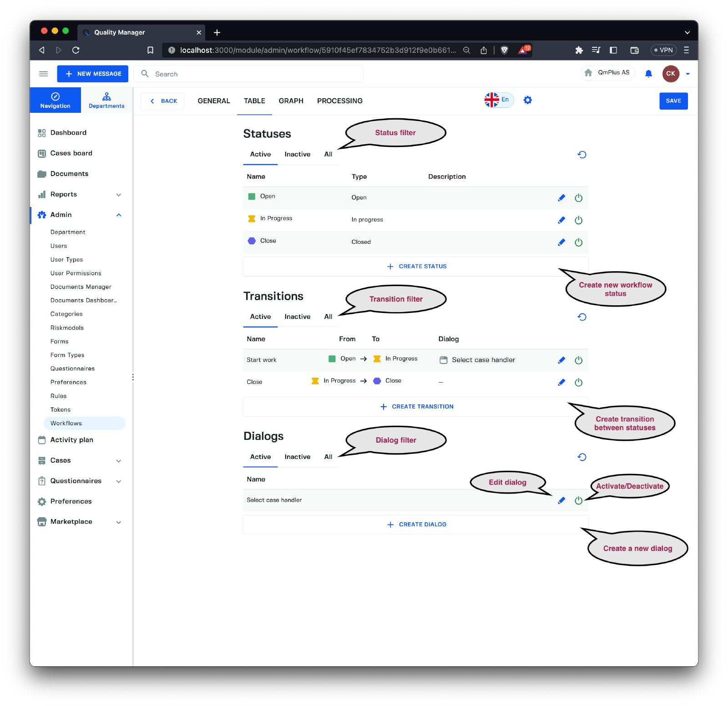Deactivate the Select case handler dialog
The image size is (728, 706).
[x=578, y=500]
